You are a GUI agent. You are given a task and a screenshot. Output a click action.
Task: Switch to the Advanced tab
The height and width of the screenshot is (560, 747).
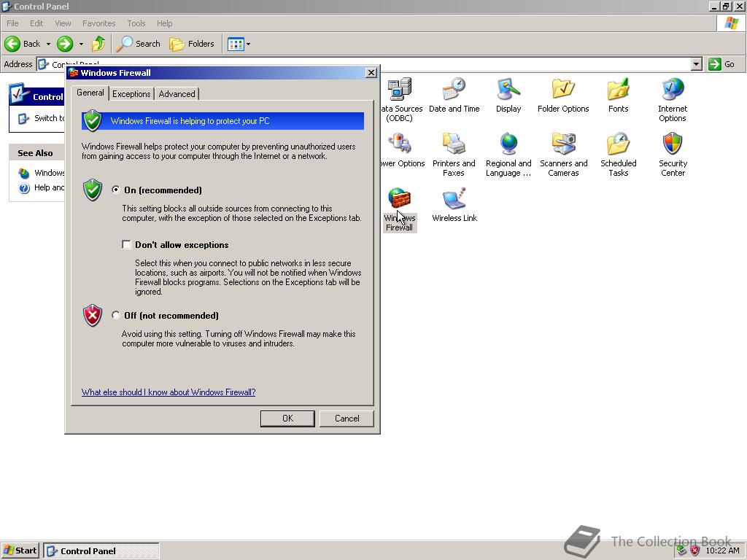coord(177,94)
